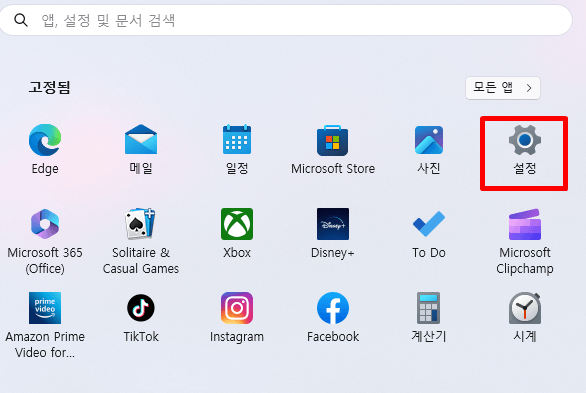Image resolution: width=586 pixels, height=393 pixels.
Task: Open Microsoft Store
Action: tap(333, 141)
